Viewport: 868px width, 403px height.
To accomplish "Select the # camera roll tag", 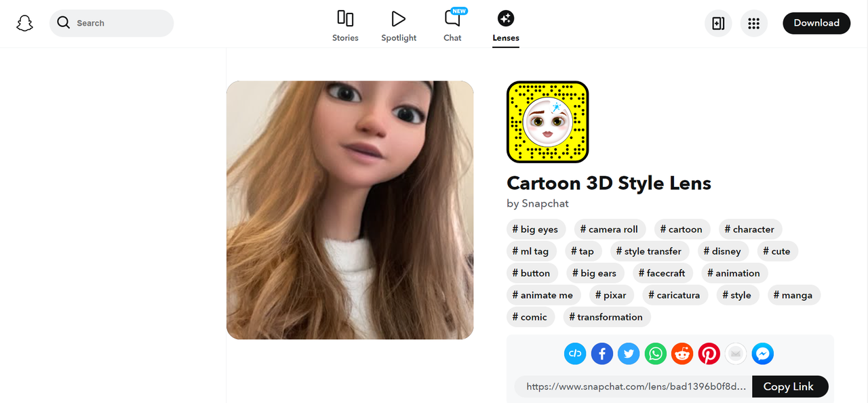I will (x=609, y=229).
